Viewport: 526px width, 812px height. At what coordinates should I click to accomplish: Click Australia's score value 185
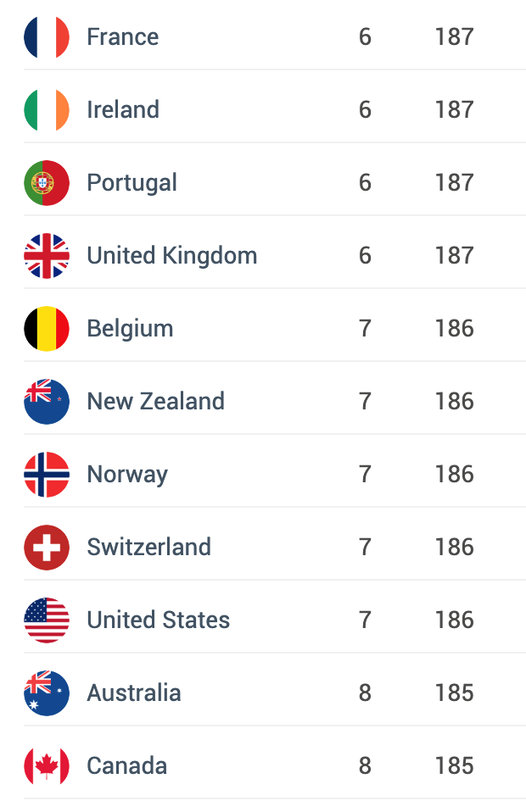455,693
